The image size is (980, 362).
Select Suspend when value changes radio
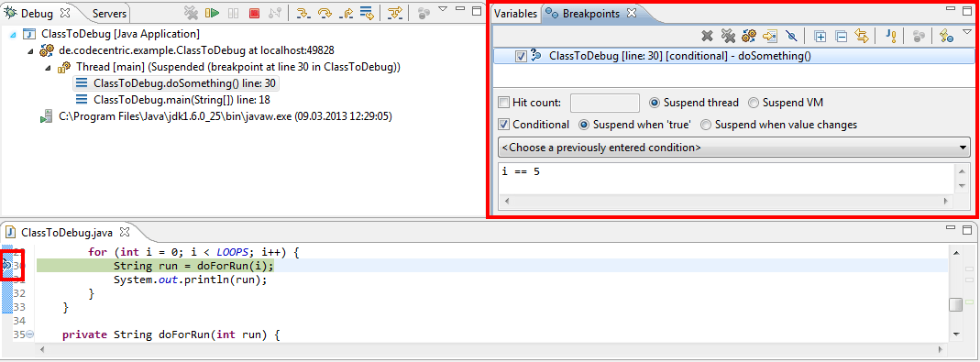click(706, 125)
